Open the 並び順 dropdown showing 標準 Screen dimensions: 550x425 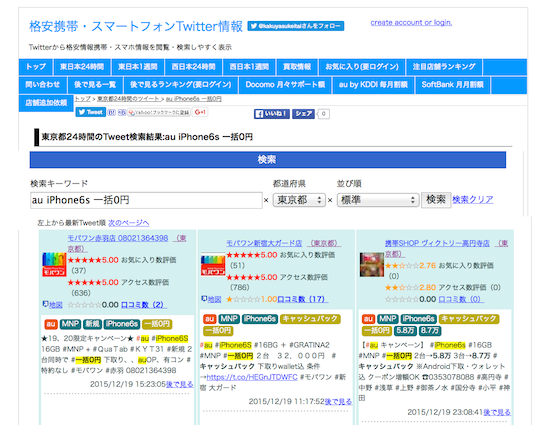tap(378, 200)
